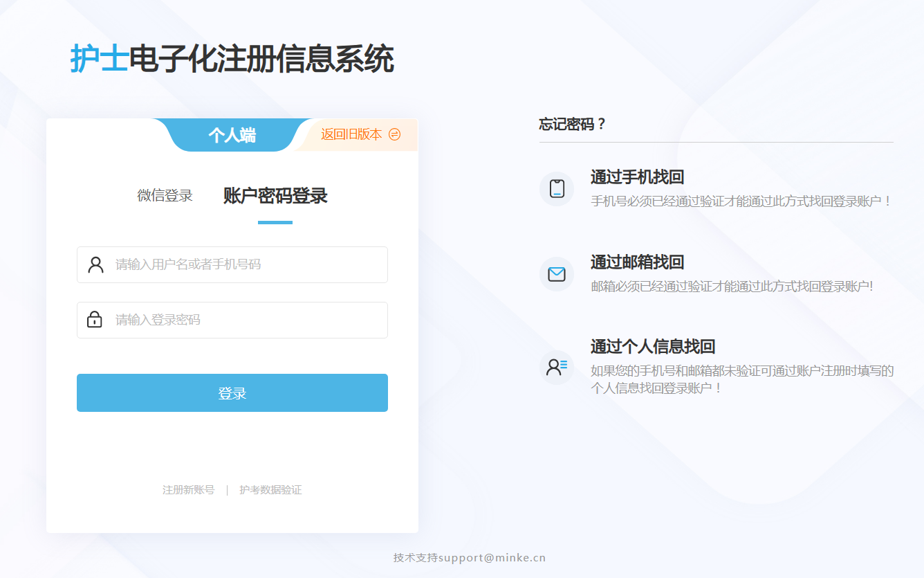Viewport: 924px width, 578px height.
Task: Switch to the 微信登录 tab
Action: pyautogui.click(x=165, y=196)
